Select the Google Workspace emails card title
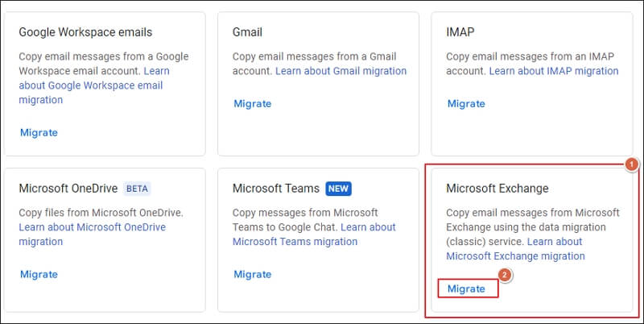This screenshot has width=644, height=324. (x=85, y=32)
